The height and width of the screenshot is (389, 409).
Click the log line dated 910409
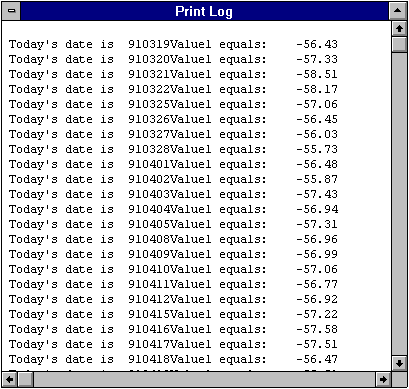pos(173,254)
